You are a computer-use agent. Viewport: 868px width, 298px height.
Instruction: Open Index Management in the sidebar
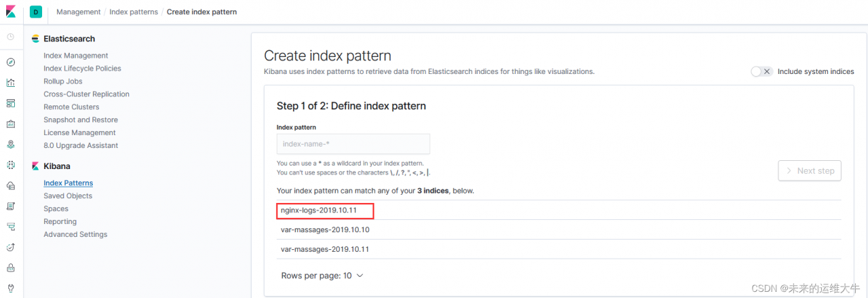point(76,56)
